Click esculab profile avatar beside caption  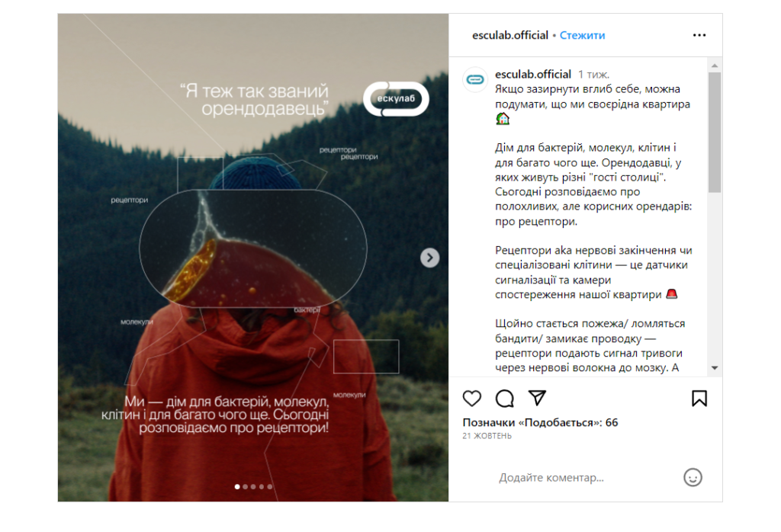(x=475, y=79)
